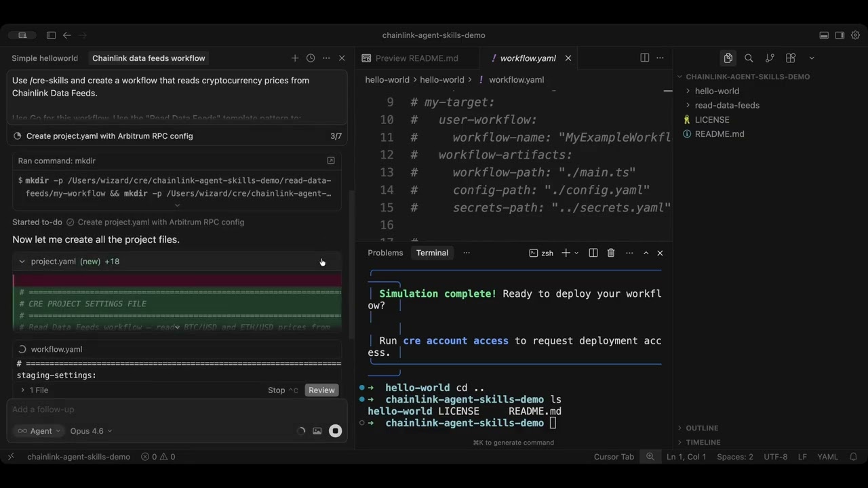Open the Extensions view

(x=790, y=58)
